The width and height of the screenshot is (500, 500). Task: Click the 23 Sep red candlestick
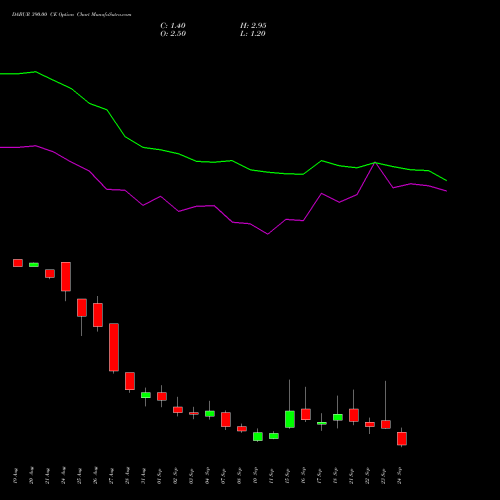point(386,424)
